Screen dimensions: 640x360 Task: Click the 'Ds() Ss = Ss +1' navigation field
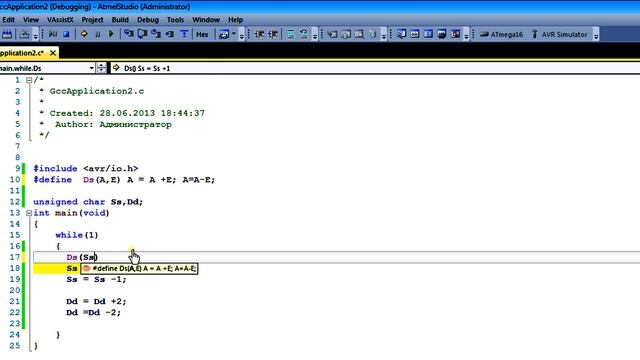pyautogui.click(x=375, y=68)
